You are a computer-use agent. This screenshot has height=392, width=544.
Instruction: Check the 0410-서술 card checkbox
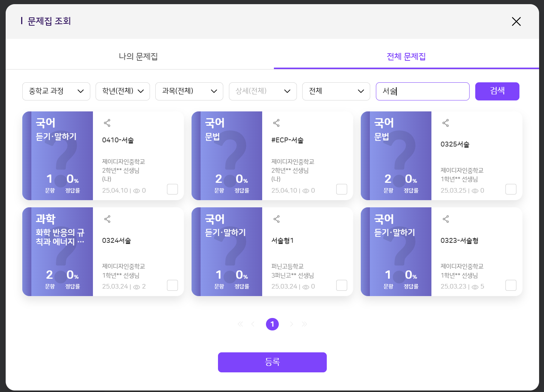point(172,189)
